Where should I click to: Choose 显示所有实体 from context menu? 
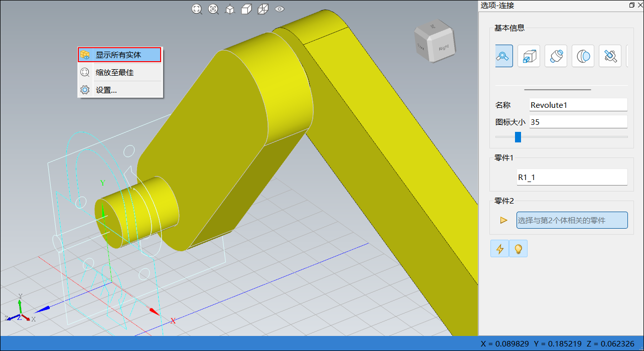pyautogui.click(x=119, y=55)
